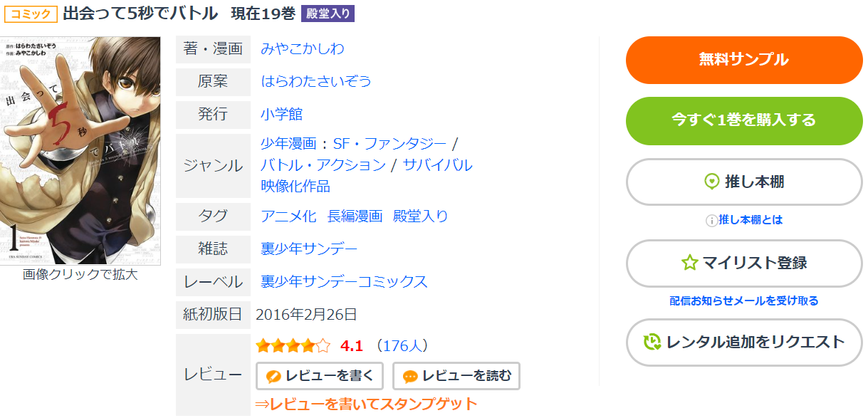Click the star rating icons

[x=293, y=347]
